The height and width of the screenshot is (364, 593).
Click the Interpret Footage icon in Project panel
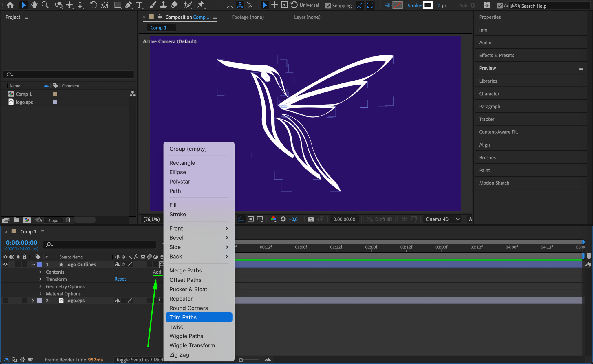[x=6, y=220]
